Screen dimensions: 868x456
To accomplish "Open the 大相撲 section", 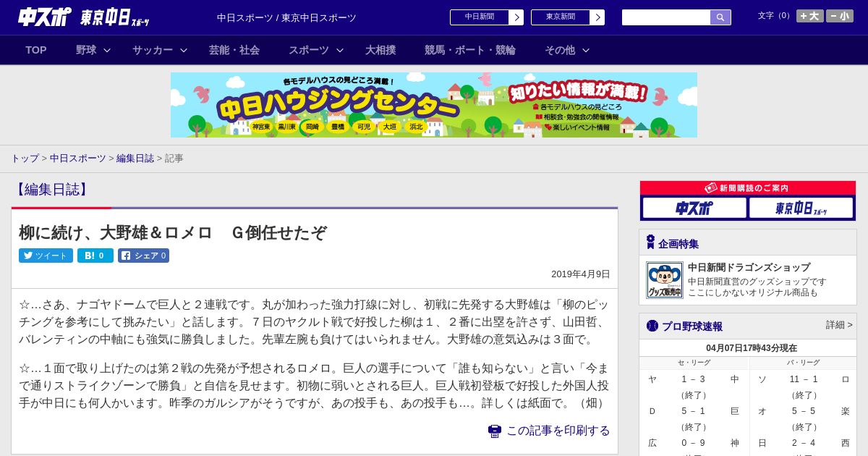I will click(380, 50).
